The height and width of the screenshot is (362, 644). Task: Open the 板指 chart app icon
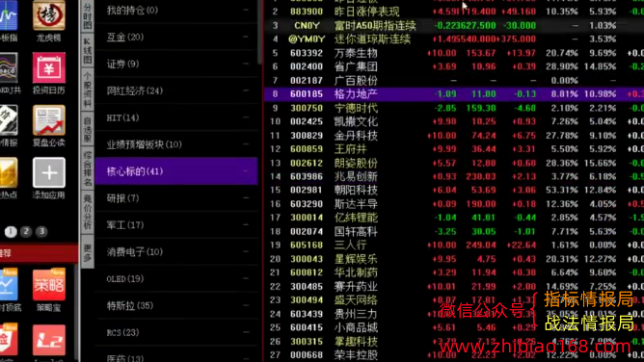(9, 15)
